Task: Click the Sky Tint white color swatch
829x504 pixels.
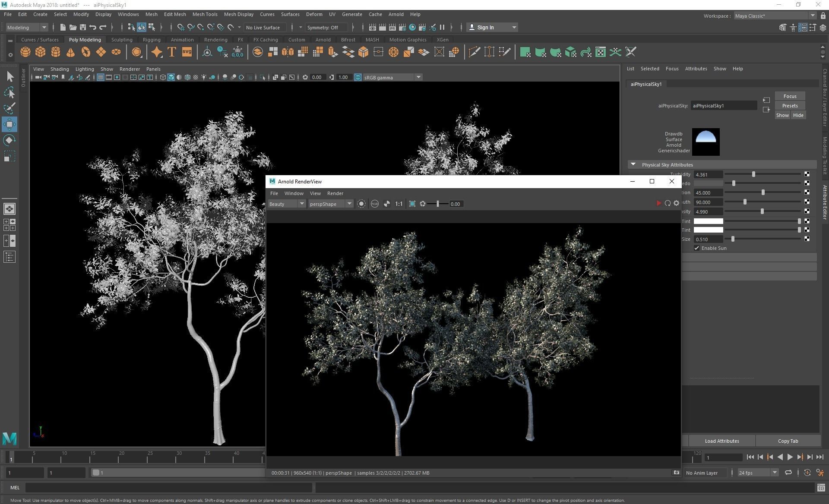Action: pos(708,221)
